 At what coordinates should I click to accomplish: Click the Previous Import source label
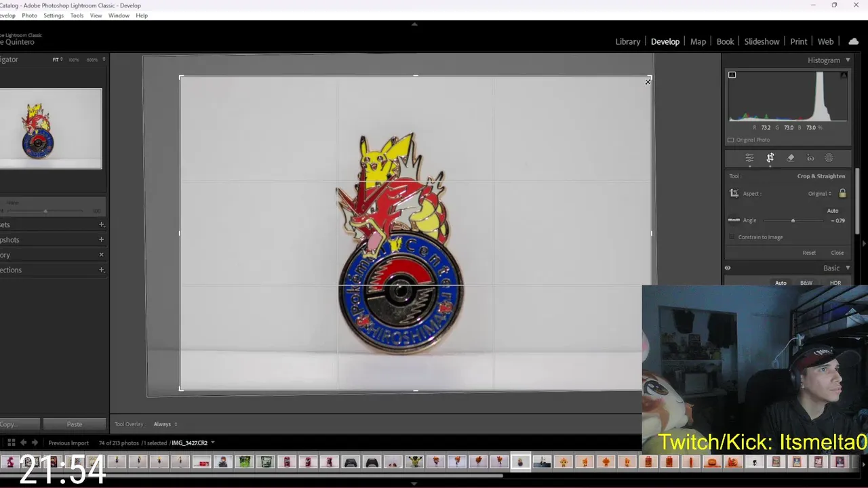68,443
